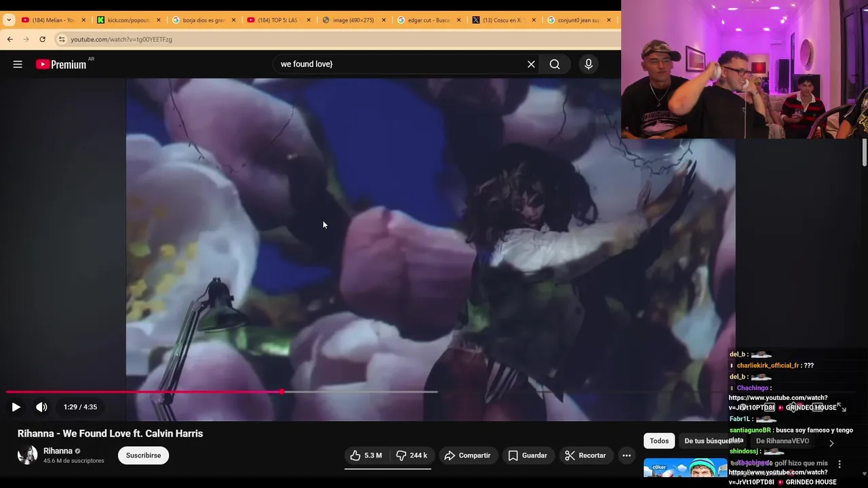The image size is (868, 488).
Task: Click the shindossj chat username
Action: [x=743, y=451]
